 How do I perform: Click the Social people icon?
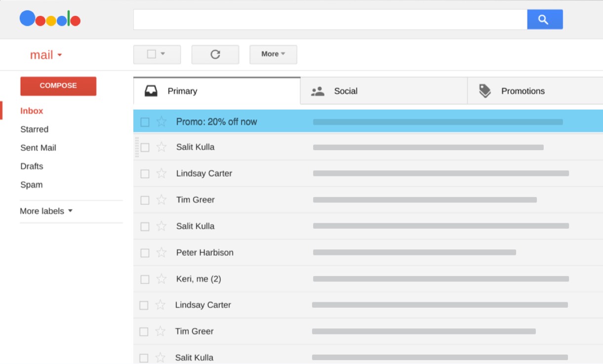click(x=318, y=91)
